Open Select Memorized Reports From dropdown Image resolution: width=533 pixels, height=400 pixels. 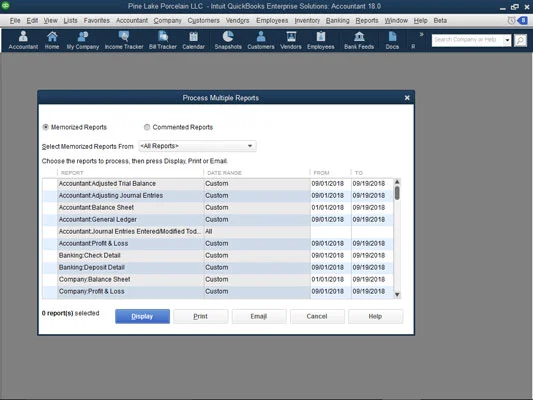click(197, 146)
